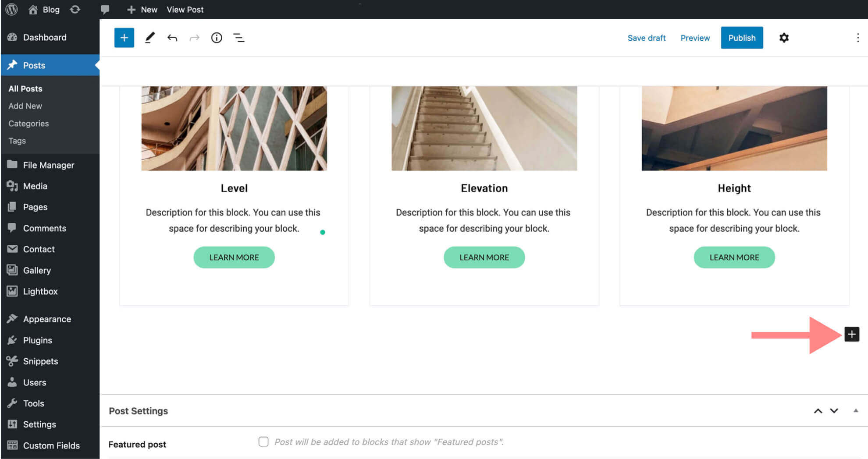The width and height of the screenshot is (868, 459).
Task: Enable the Featured post checkbox
Action: pos(263,441)
